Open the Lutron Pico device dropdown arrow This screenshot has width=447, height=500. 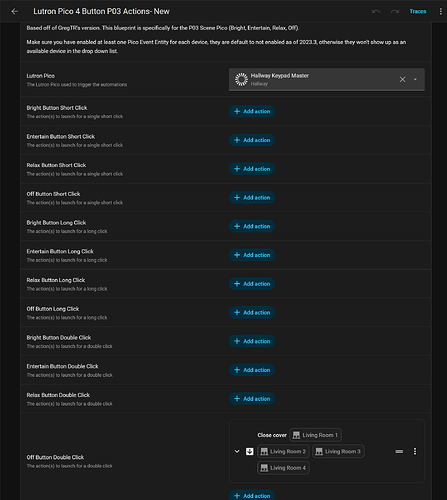point(415,79)
